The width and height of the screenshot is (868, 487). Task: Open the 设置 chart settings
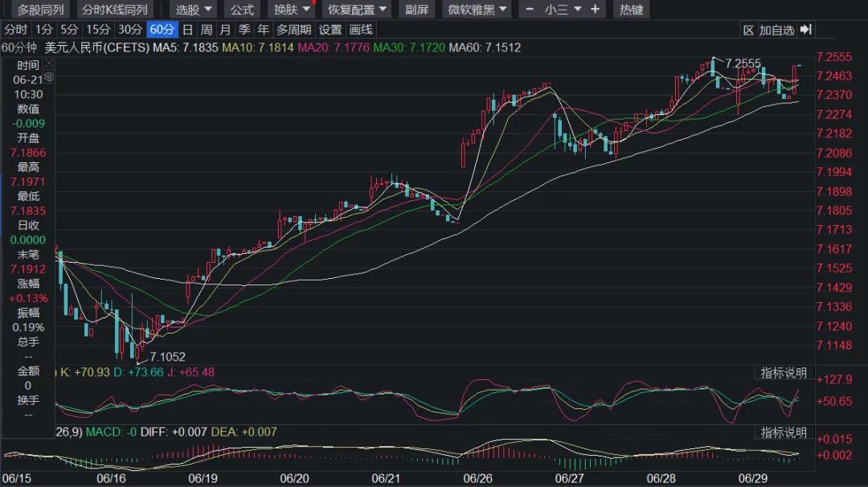pos(330,30)
